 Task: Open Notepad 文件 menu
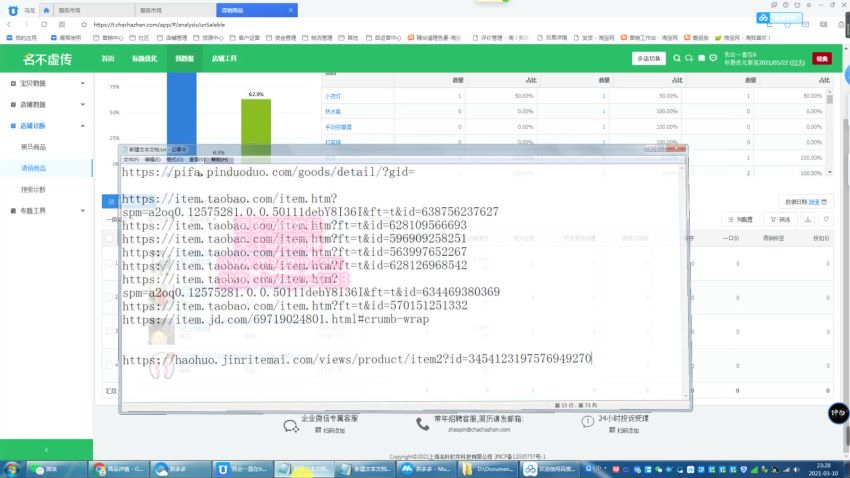[131, 160]
